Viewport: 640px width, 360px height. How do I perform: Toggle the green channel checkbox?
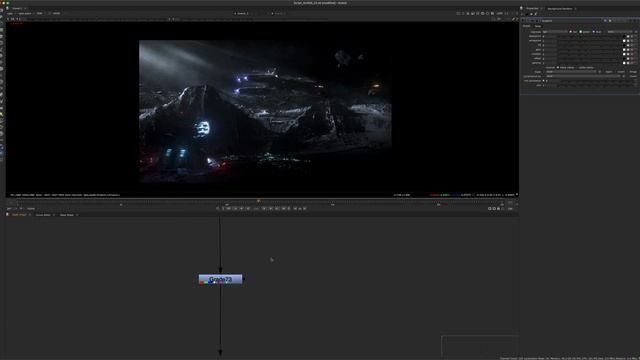[x=580, y=32]
